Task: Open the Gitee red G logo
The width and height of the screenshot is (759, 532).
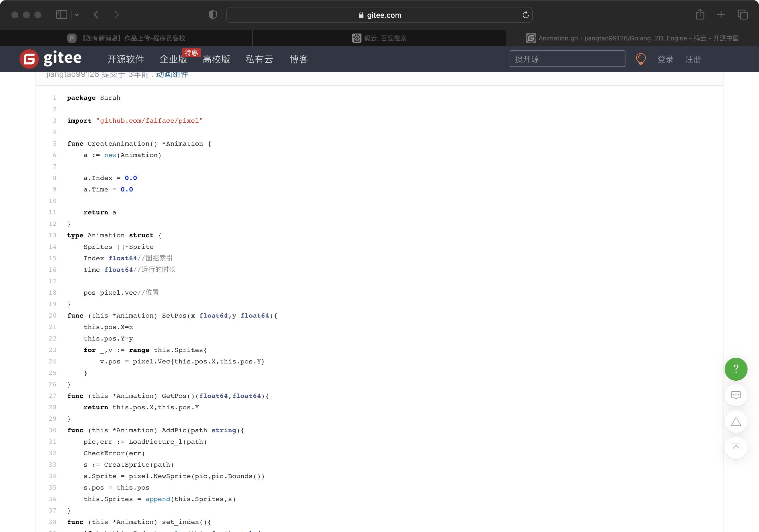Action: [29, 59]
